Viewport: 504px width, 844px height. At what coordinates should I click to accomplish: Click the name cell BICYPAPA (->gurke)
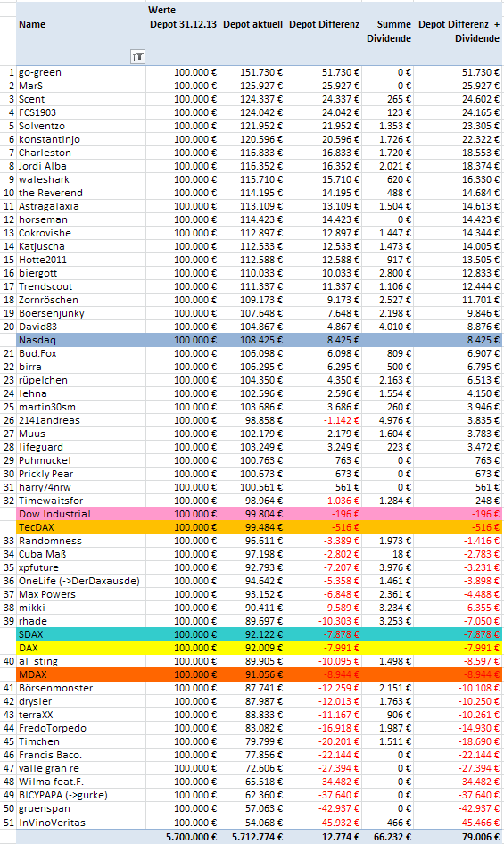pos(63,795)
